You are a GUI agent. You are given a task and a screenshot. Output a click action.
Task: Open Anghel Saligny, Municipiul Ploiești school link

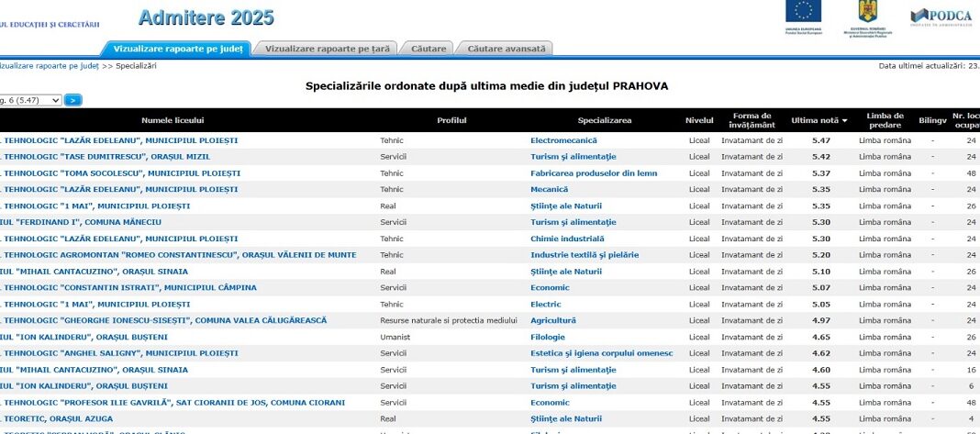pos(118,353)
